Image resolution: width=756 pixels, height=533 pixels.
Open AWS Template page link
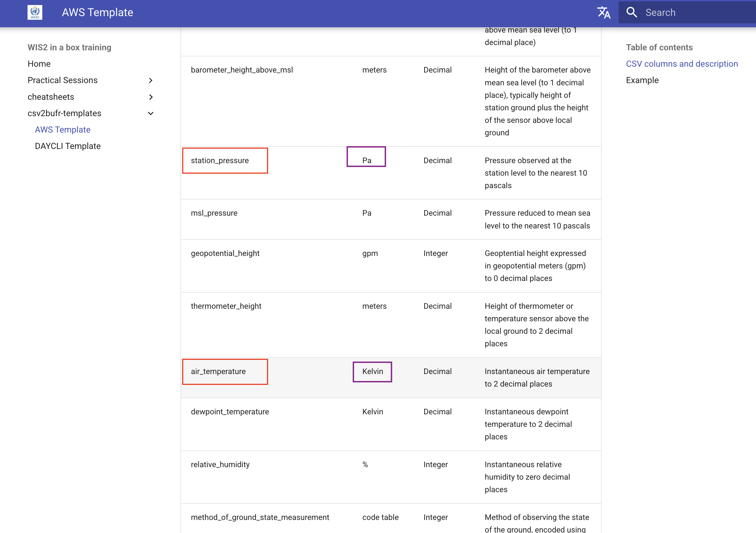pos(63,129)
